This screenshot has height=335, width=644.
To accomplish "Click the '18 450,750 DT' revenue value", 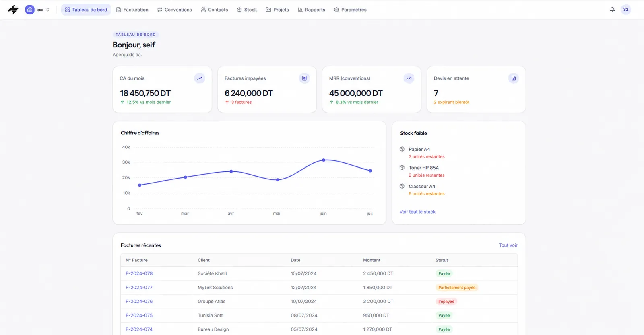I will pos(145,93).
